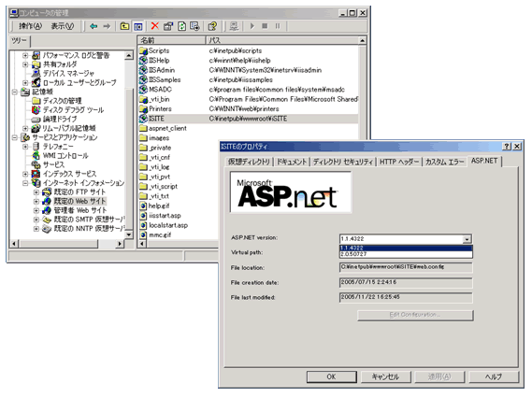Click OK in the iSITE properties dialog
532x397 pixels.
click(x=332, y=376)
